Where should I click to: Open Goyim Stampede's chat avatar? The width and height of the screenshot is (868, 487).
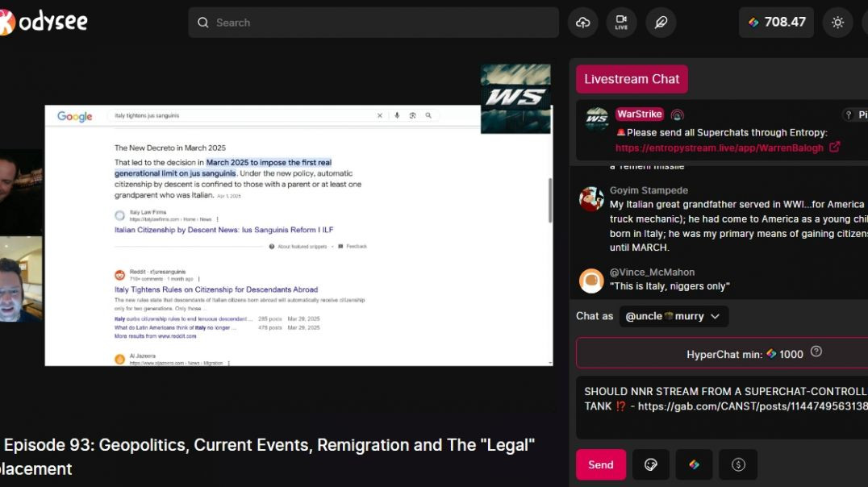591,199
